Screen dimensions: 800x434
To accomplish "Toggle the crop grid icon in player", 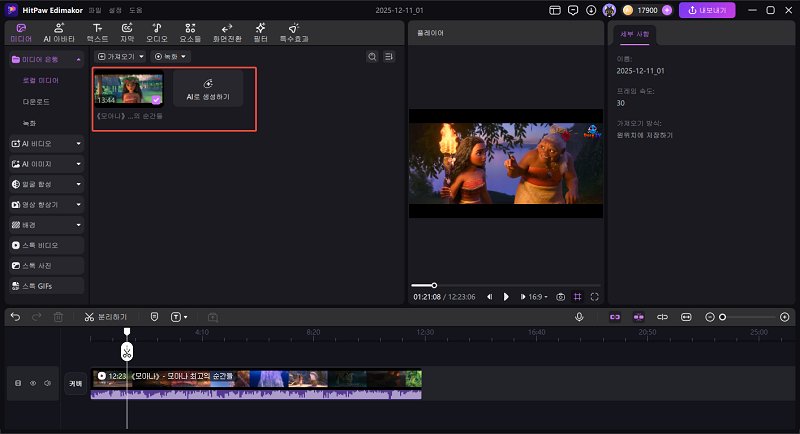I will coord(578,297).
